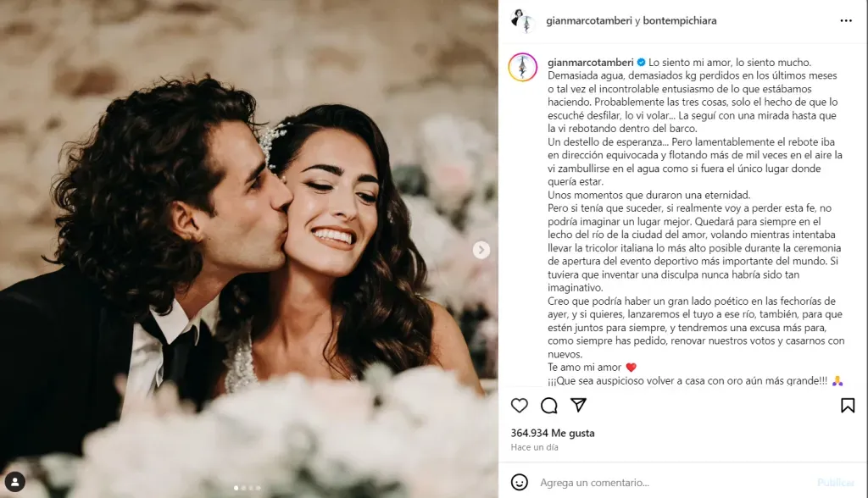Open comments via speech bubble icon
This screenshot has width=868, height=498.
coord(548,406)
